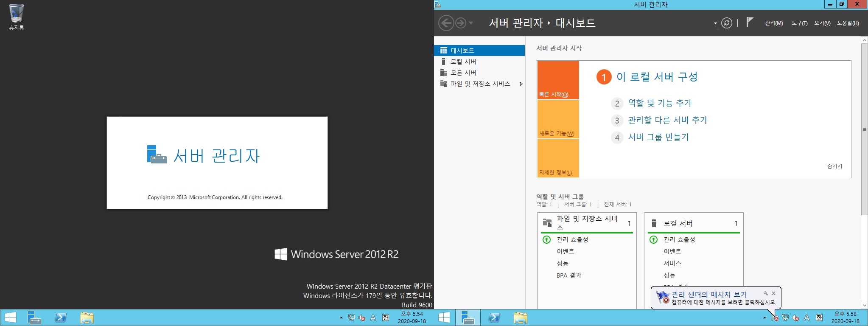Click Start button on taskbar showing 5:54
The height and width of the screenshot is (326, 868).
pos(10,318)
